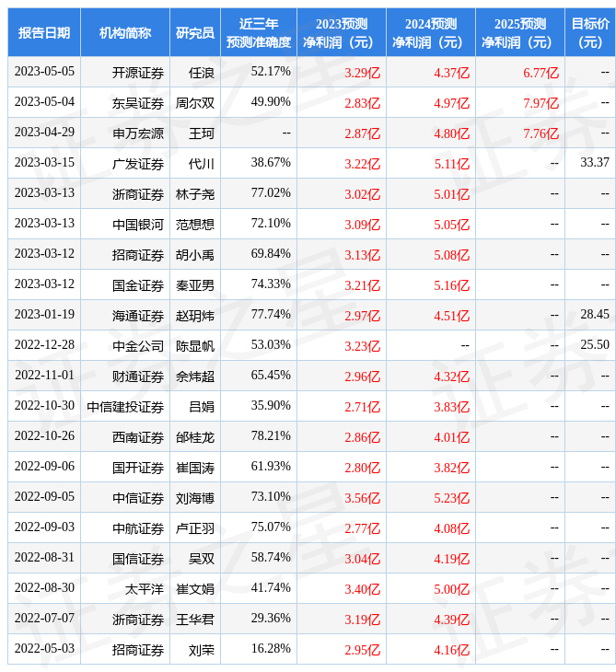This screenshot has width=616, height=672.
Task: Click accuracy value 77.02%
Action: tap(271, 193)
